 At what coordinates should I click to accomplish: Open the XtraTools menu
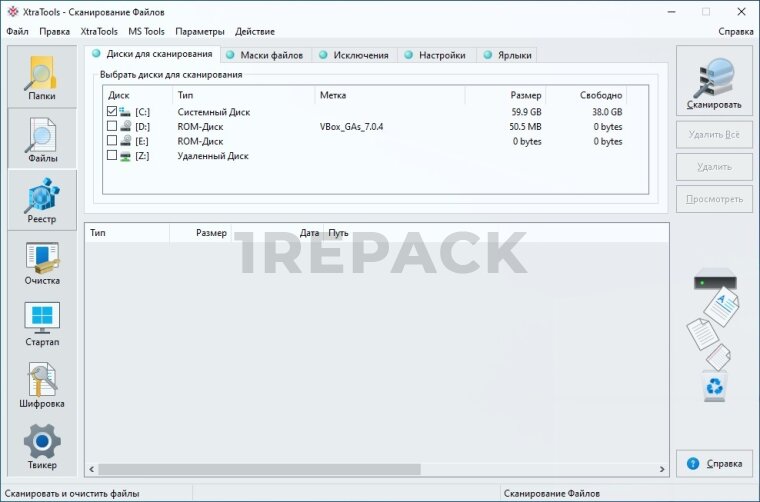tap(99, 31)
